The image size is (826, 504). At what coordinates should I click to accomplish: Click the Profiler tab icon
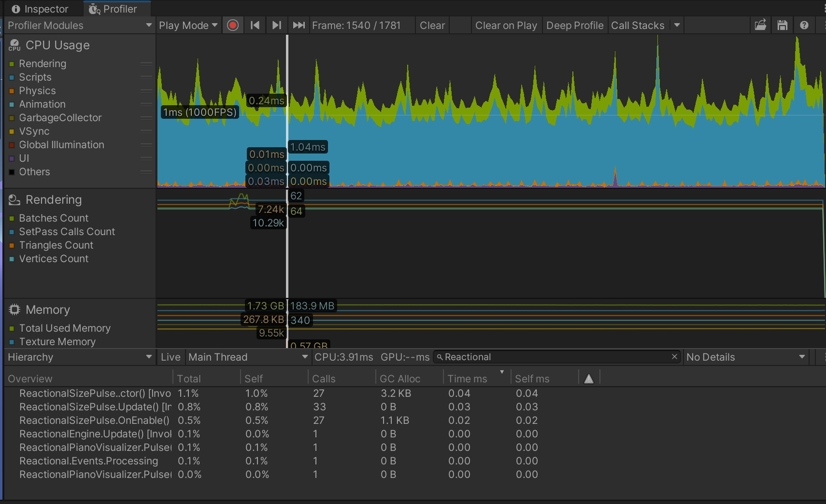(94, 9)
